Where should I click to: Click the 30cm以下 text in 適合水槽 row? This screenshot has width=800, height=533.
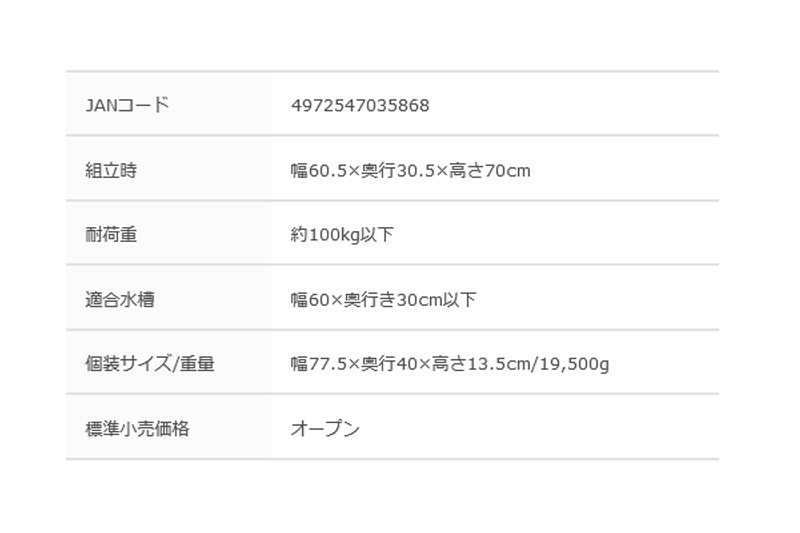click(436, 299)
